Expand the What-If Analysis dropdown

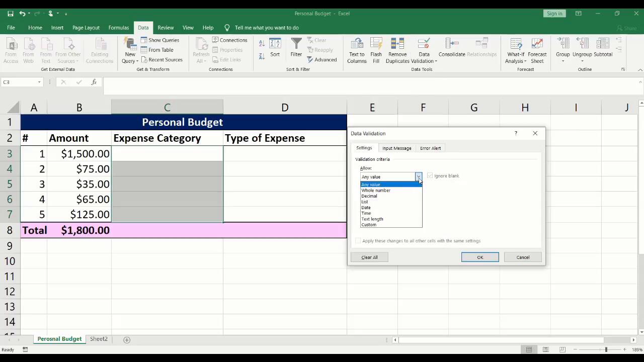click(516, 55)
